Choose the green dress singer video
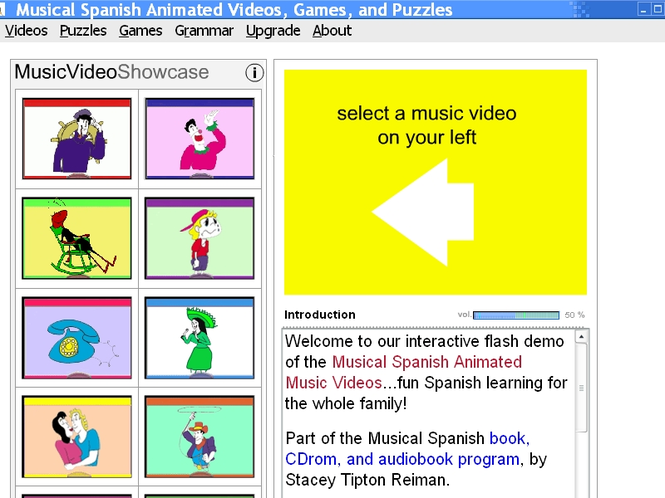Screen dimensions: 665x498 tap(200, 338)
